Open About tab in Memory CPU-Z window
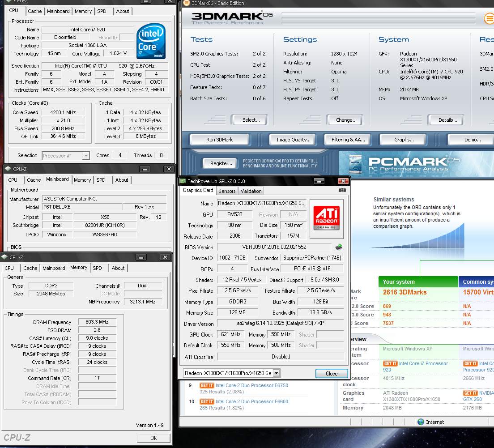 (x=118, y=268)
